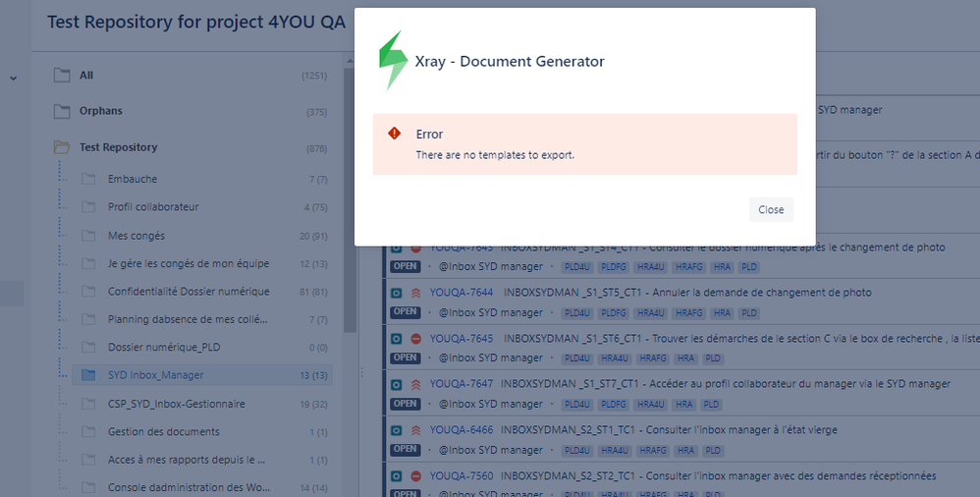Viewport: 980px width, 497px height.
Task: Click red blocker icon on YOUQA-7560 row
Action: (415, 476)
